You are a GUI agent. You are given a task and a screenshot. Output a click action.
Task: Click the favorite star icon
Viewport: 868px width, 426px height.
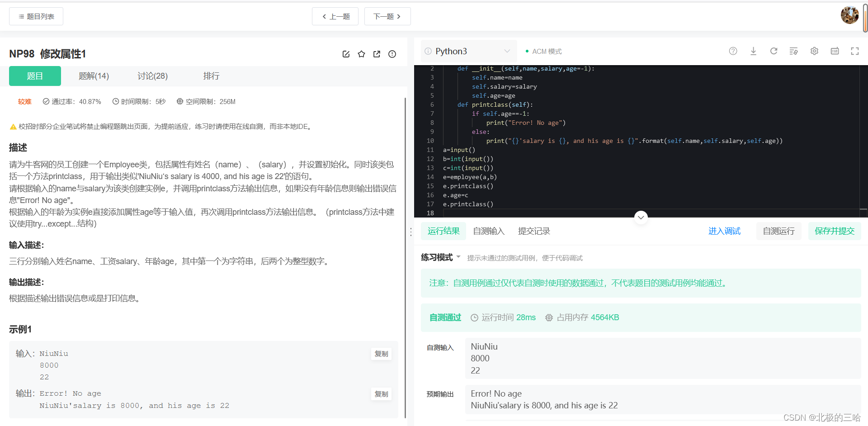(x=361, y=54)
